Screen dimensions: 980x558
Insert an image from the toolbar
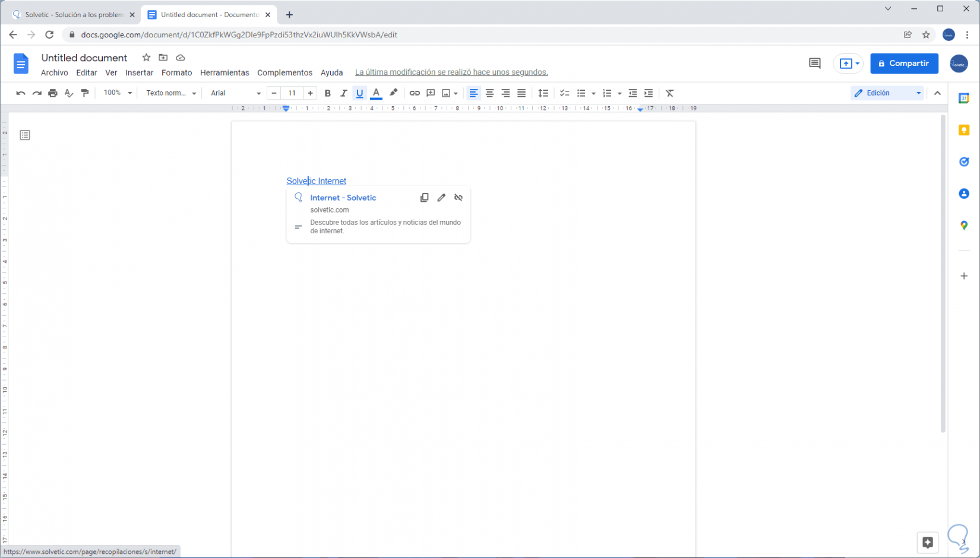click(446, 93)
